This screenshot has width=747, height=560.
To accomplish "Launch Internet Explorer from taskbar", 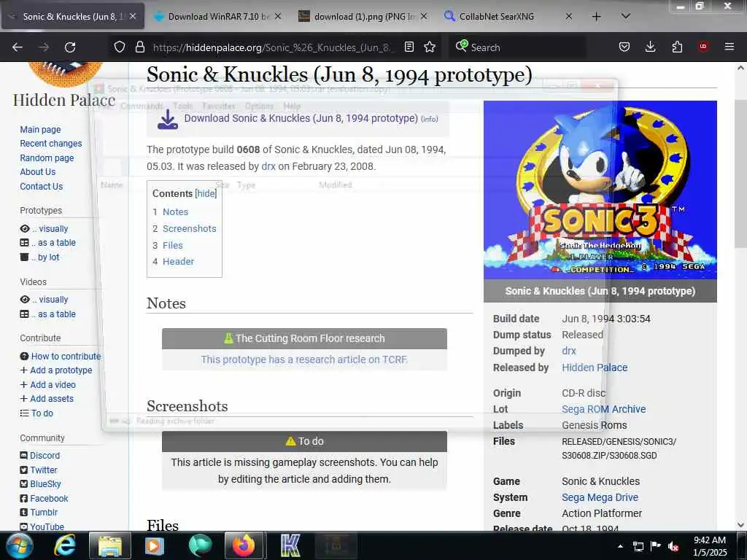I will (65, 545).
